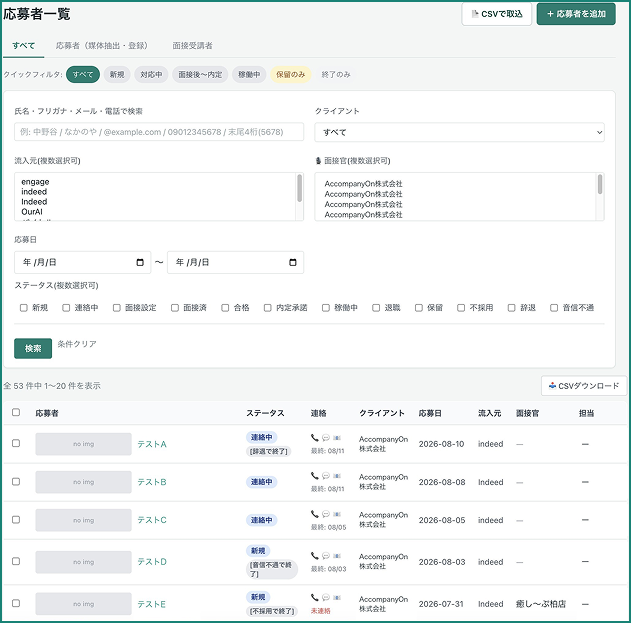Check the 新規 status checkbox
Image resolution: width=631 pixels, height=623 pixels.
coord(24,308)
